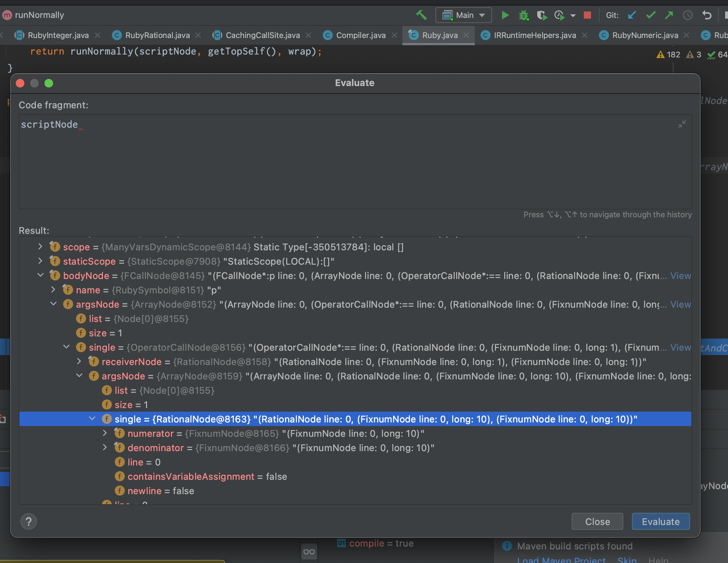
Task: Open help via the question mark icon
Action: click(x=28, y=522)
